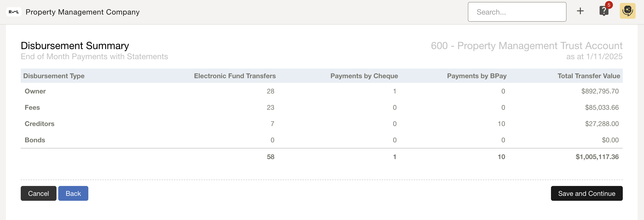Open the quick add menu with plus icon
644x220 pixels.
pyautogui.click(x=580, y=11)
